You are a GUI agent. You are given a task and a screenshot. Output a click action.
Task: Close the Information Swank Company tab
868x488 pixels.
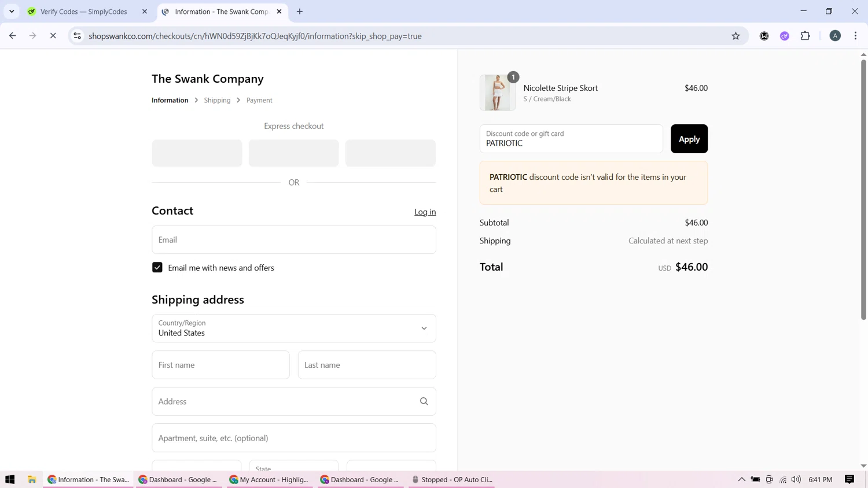[279, 12]
